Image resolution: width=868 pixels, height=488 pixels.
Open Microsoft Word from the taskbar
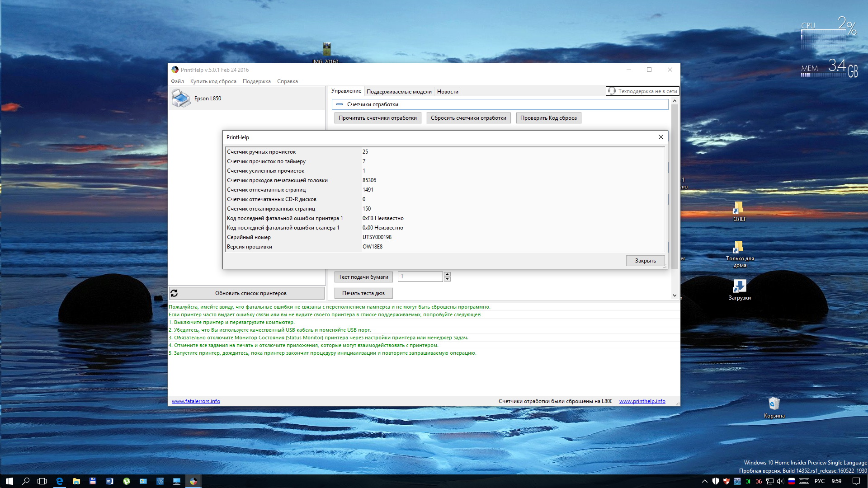tap(109, 481)
